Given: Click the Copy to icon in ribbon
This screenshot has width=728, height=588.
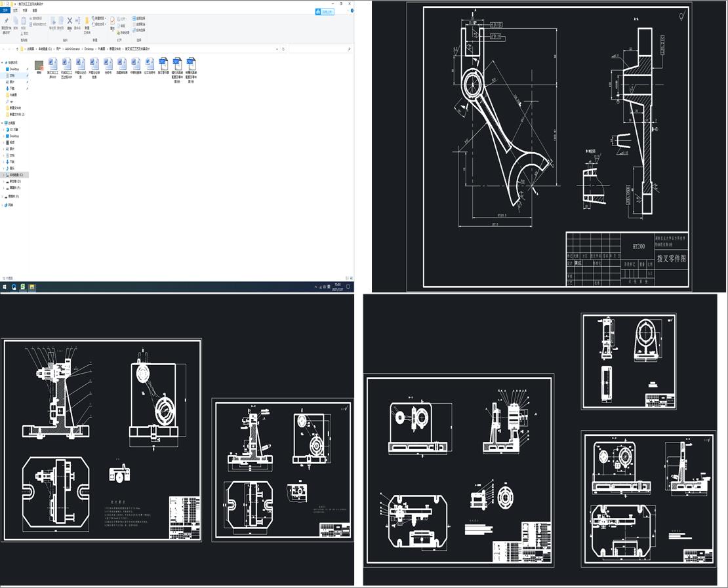Looking at the screenshot, I should [x=60, y=21].
